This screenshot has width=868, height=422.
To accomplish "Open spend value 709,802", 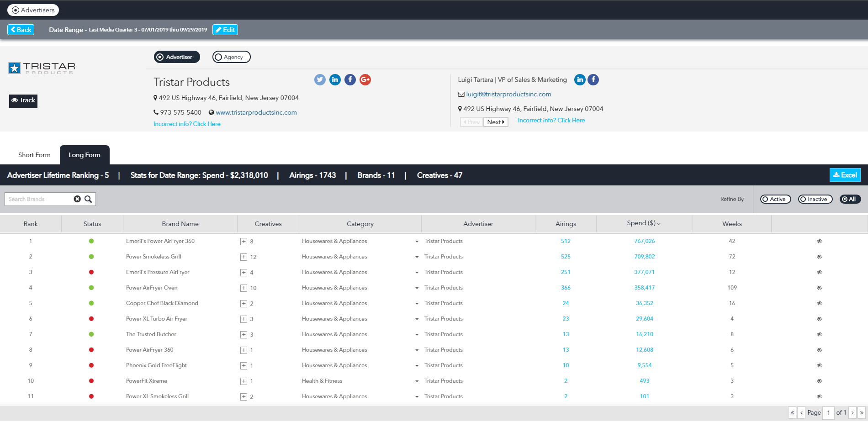I will [644, 257].
